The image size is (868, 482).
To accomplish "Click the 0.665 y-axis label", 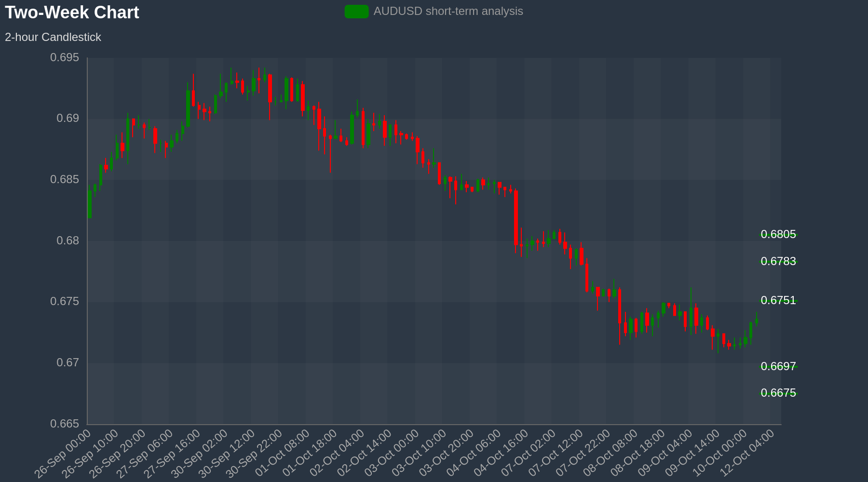I will [65, 424].
